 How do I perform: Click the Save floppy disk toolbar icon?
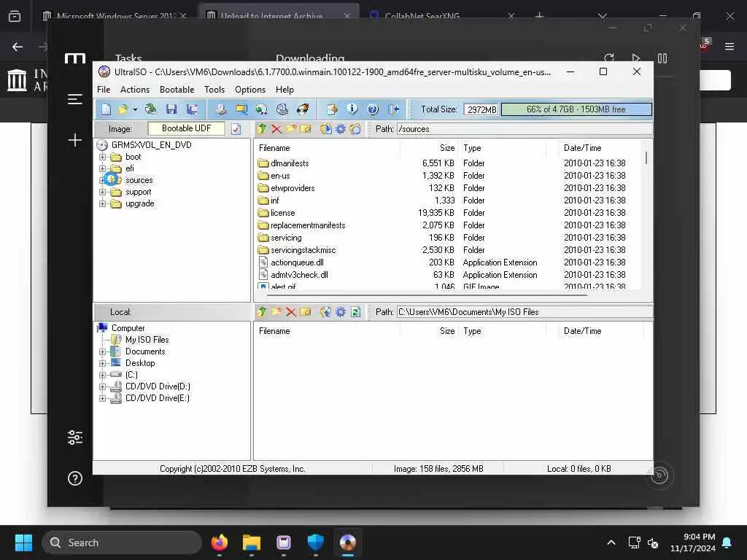coord(171,109)
